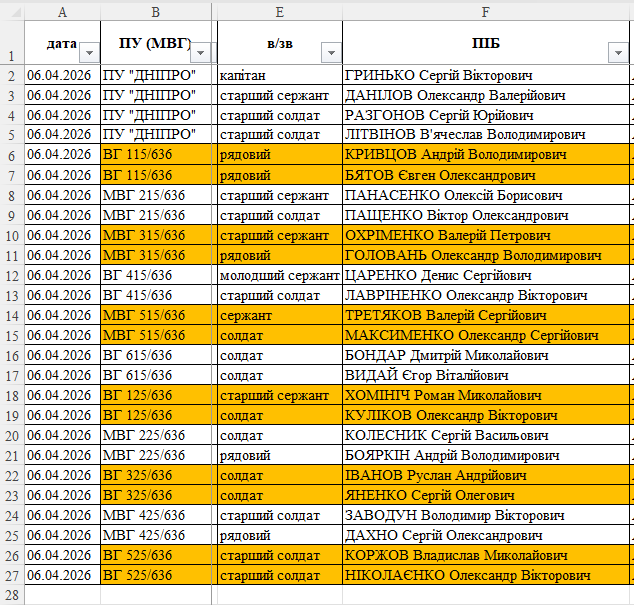Click МВГ 515/636 cell in row 15
634x605 pixels.
click(156, 335)
